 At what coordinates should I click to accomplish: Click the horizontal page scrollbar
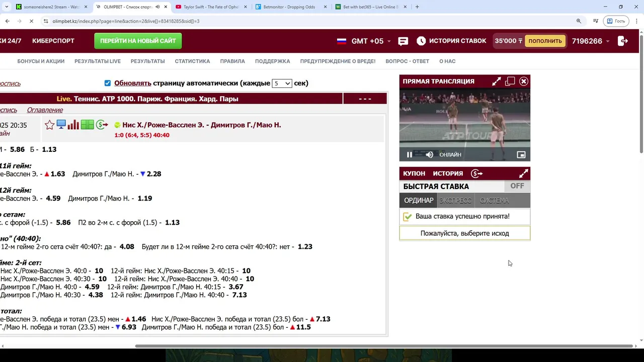click(x=384, y=346)
